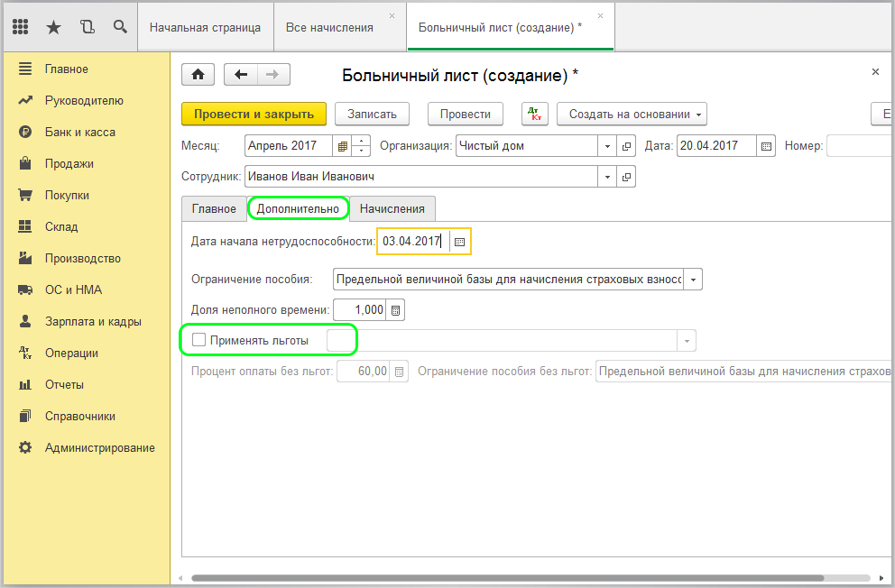
Task: Enable the Применять льготы checkbox
Action: tap(199, 340)
